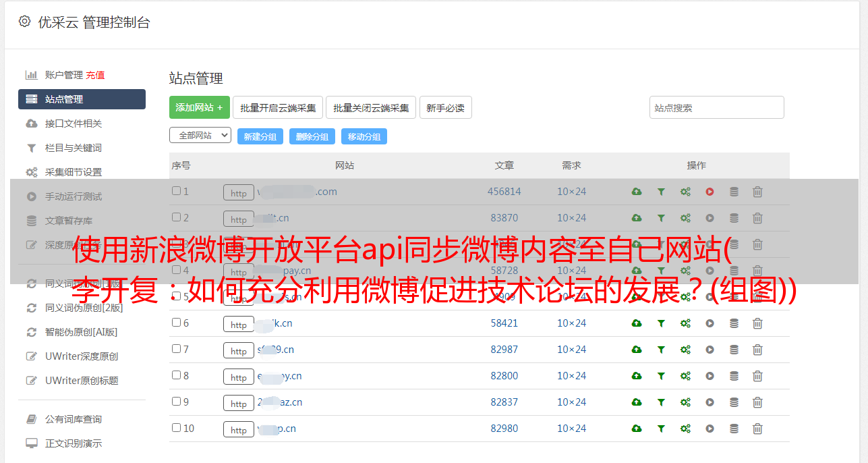The height and width of the screenshot is (463, 868).
Task: Open UWriter深度原创 in the sidebar
Action: 82,356
